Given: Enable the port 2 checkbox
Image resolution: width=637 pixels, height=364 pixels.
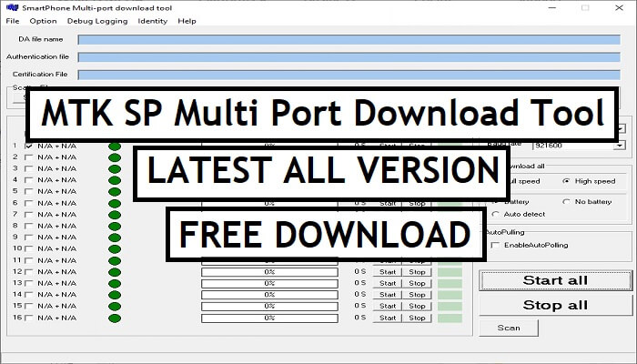Looking at the screenshot, I should coord(29,157).
